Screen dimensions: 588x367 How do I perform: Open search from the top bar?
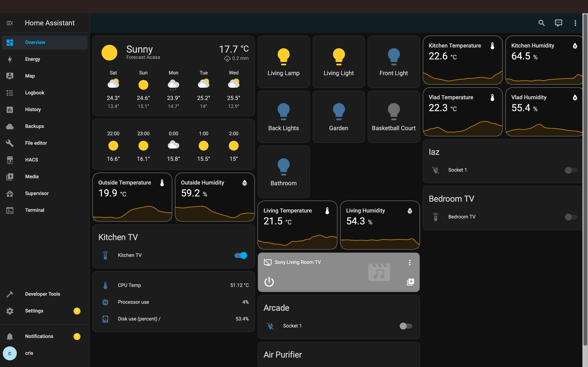click(x=542, y=23)
